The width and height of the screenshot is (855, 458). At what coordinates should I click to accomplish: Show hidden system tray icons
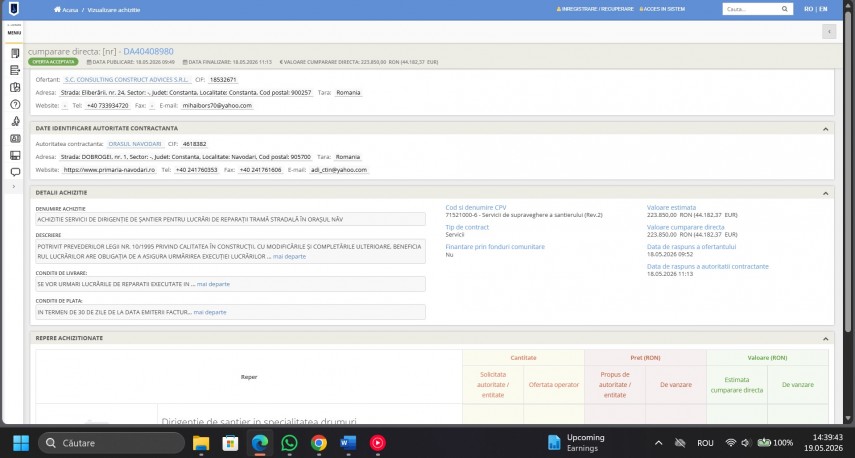(x=659, y=443)
